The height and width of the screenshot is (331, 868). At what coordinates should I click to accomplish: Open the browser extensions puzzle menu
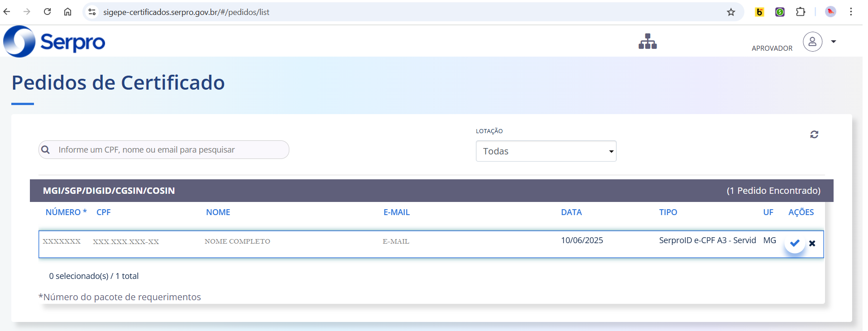pos(801,12)
